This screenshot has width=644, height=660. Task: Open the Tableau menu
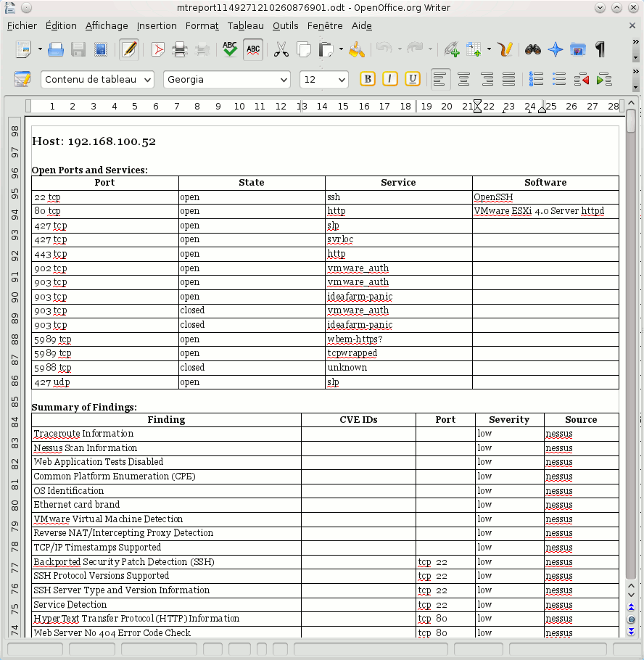click(x=245, y=25)
